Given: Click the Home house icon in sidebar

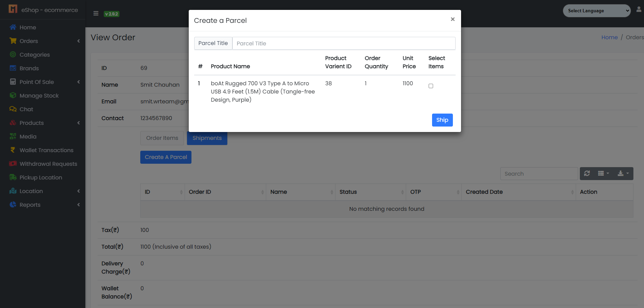Looking at the screenshot, I should tap(13, 27).
